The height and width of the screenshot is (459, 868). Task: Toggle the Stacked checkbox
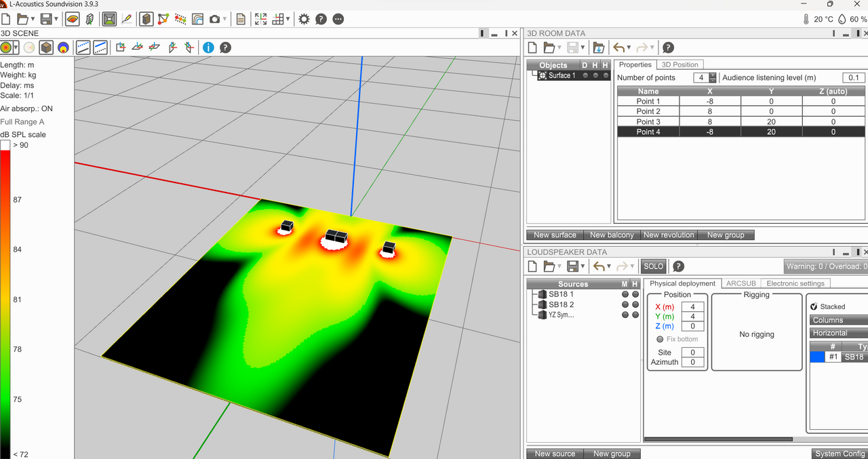tap(814, 306)
